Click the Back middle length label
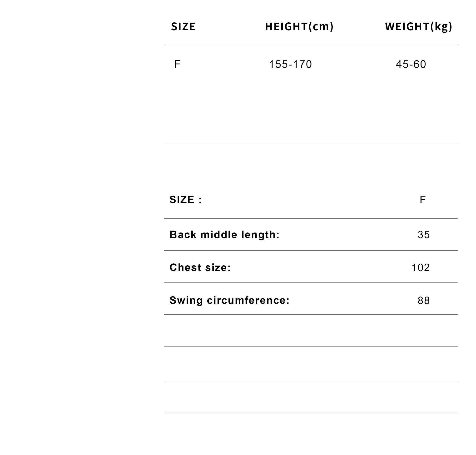 224,235
